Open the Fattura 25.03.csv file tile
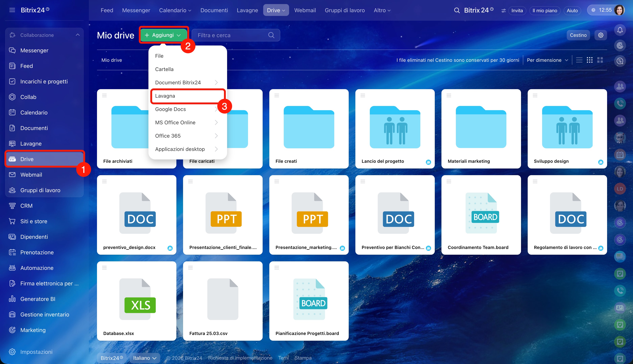 [223, 301]
